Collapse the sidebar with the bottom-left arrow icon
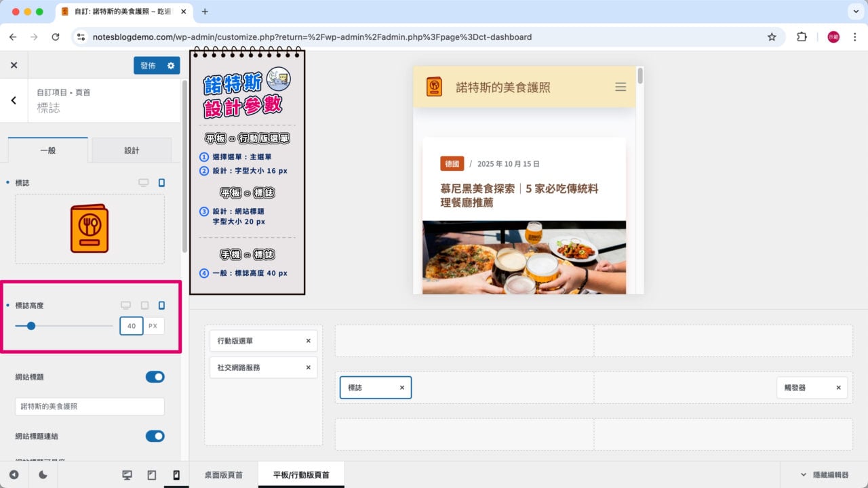The image size is (868, 488). pyautogui.click(x=14, y=475)
